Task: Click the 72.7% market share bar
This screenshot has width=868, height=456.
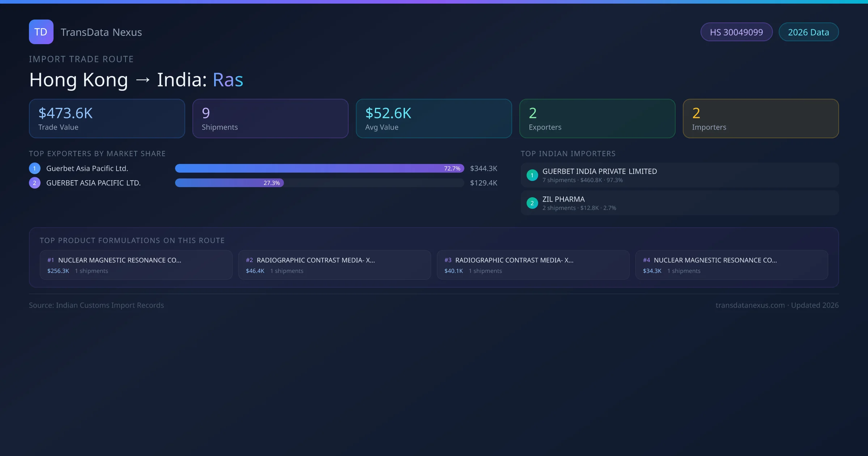Action: 319,168
